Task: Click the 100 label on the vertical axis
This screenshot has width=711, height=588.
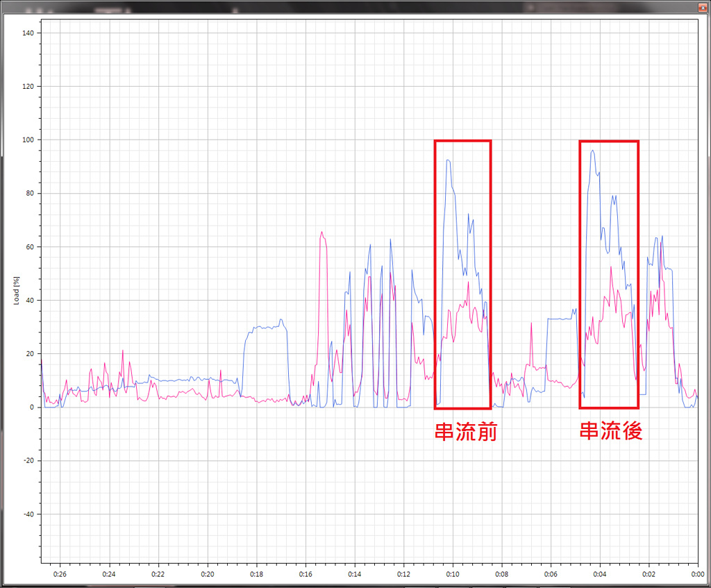Action: click(29, 140)
